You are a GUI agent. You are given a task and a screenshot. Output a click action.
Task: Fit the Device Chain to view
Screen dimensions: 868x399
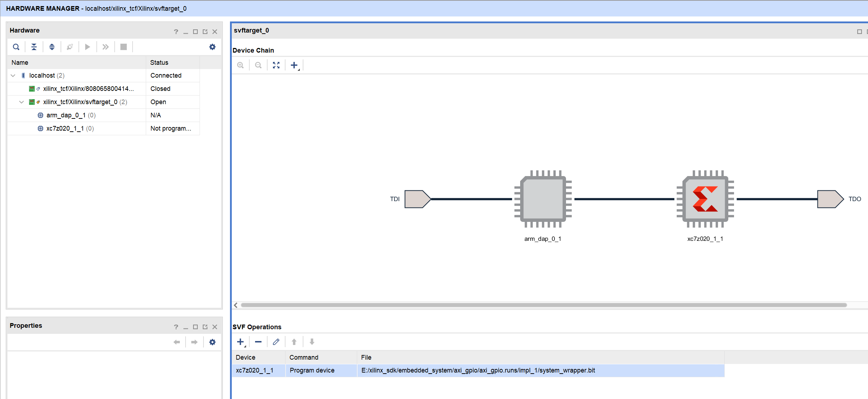point(276,65)
